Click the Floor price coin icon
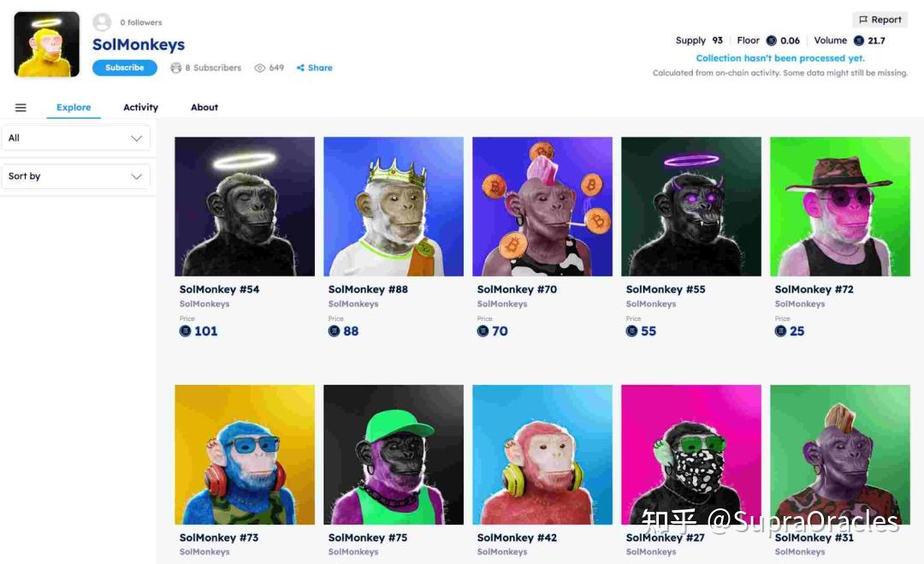Viewport: 924px width, 564px height. pos(771,41)
